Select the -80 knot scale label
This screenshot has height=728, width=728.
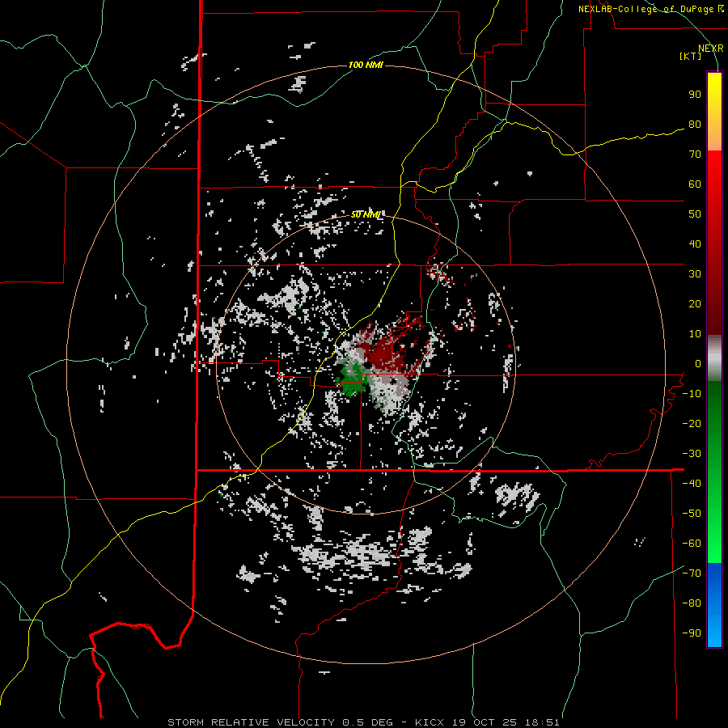pyautogui.click(x=692, y=603)
